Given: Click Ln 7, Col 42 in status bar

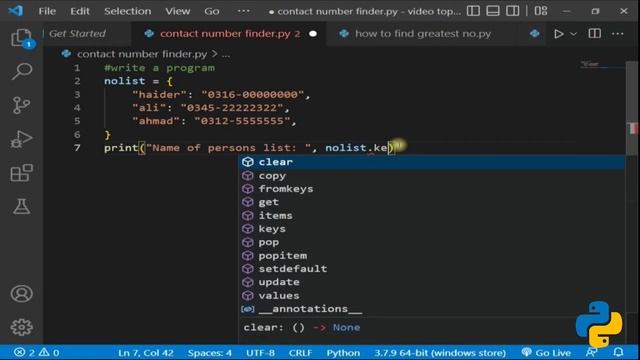Looking at the screenshot, I should 146,353.
